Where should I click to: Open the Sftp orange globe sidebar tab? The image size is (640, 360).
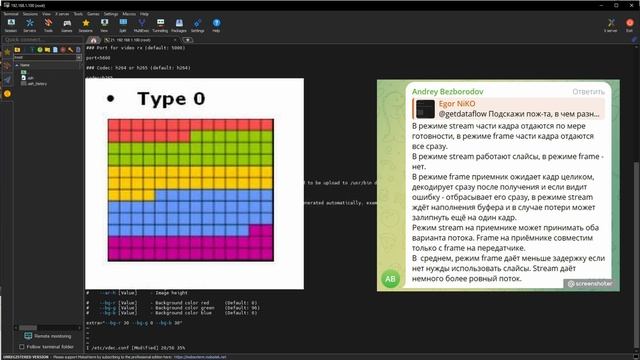(7, 93)
